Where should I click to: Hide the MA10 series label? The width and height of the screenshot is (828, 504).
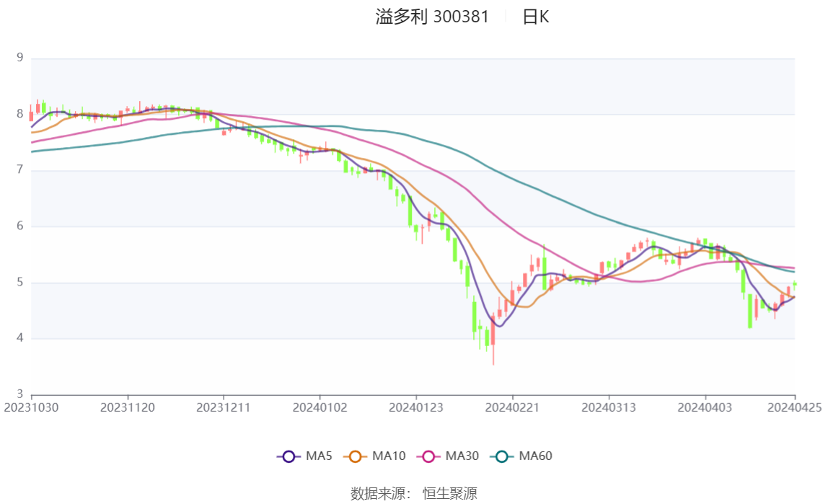[x=389, y=456]
